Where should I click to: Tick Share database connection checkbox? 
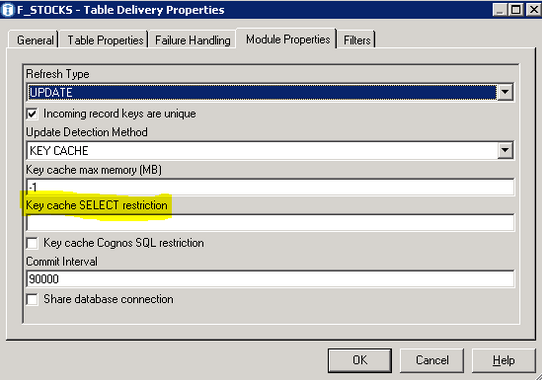tap(32, 299)
